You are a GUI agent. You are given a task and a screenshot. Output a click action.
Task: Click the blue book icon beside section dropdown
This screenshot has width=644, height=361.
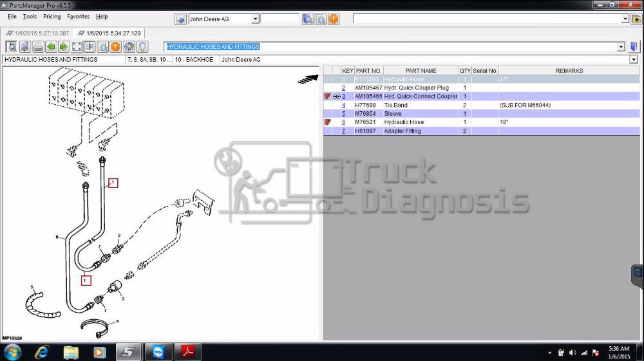coord(634,46)
